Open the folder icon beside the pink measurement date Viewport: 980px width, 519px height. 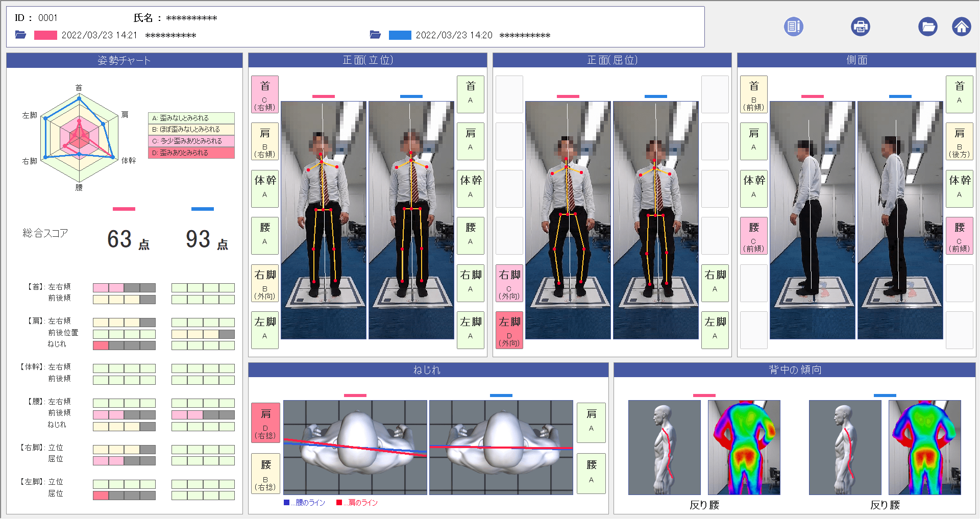[x=20, y=35]
